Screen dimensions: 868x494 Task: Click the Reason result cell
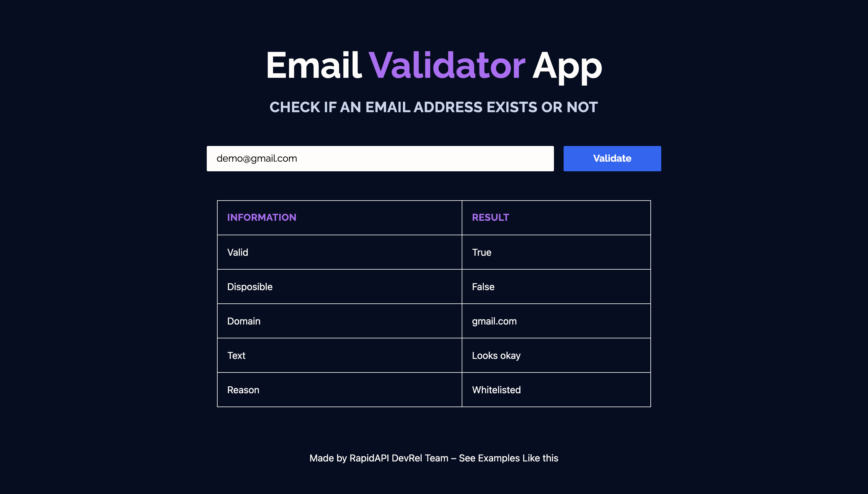(556, 390)
